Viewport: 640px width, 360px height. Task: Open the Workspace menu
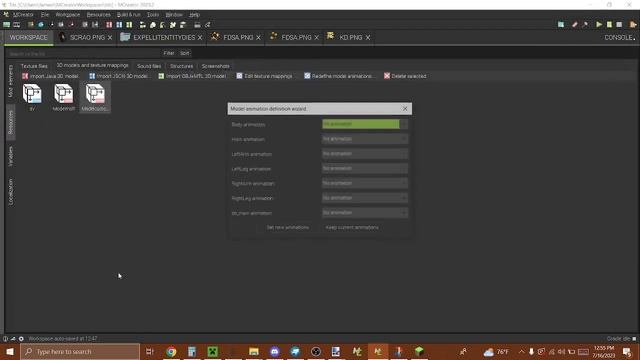tap(68, 15)
